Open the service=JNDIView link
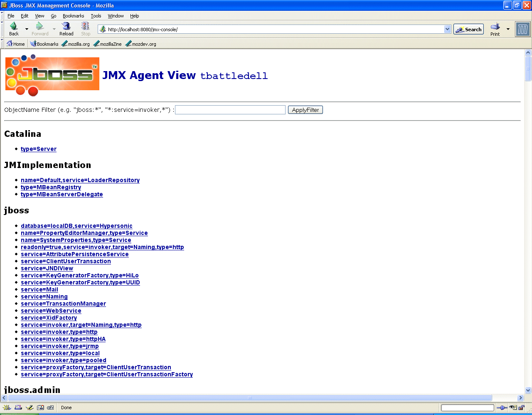Screen dimensions: 532x415 [47, 268]
